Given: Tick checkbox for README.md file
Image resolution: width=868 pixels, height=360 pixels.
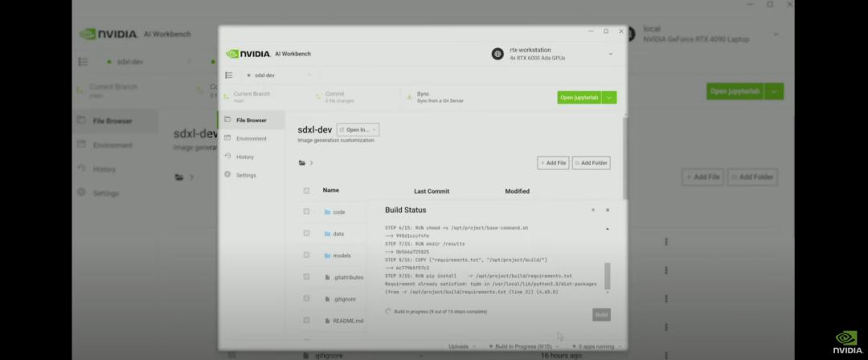Looking at the screenshot, I should [306, 320].
